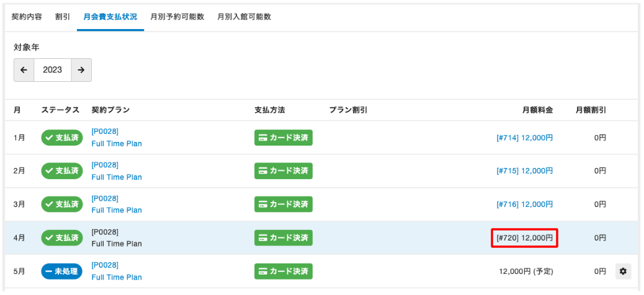644x295 pixels.
Task: Switch to the 契約内容 tab
Action: 27,17
